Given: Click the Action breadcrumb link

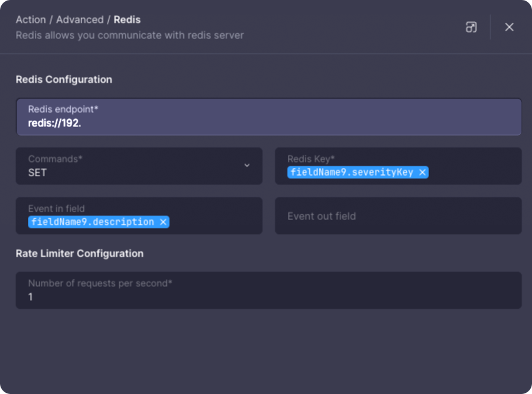Looking at the screenshot, I should tap(31, 20).
